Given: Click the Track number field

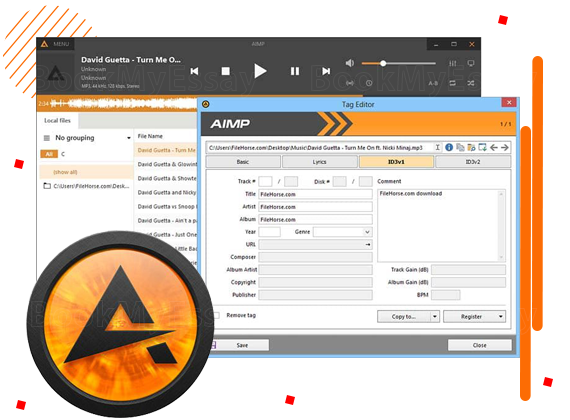Looking at the screenshot, I should pyautogui.click(x=265, y=181).
